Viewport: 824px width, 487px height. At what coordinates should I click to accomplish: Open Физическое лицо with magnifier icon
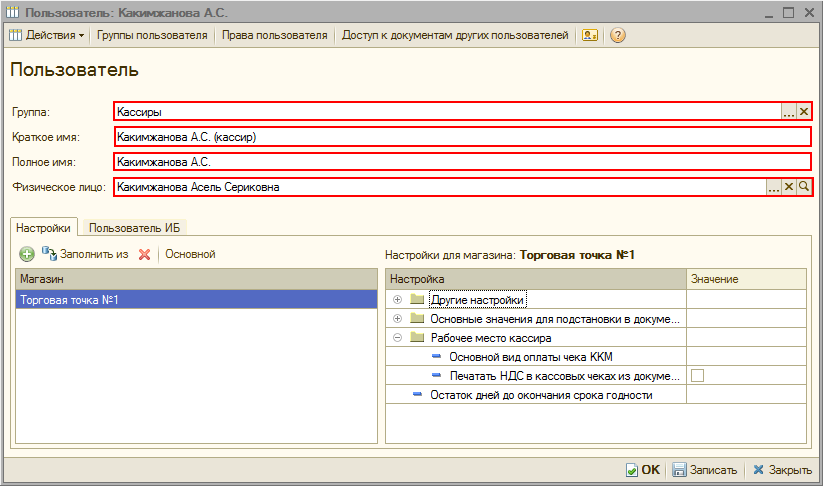pyautogui.click(x=803, y=187)
